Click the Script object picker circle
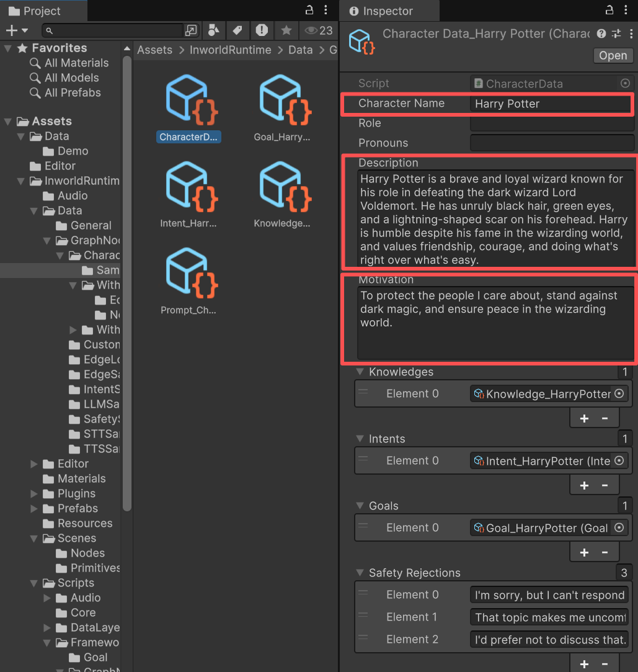This screenshot has width=638, height=672. coord(625,83)
